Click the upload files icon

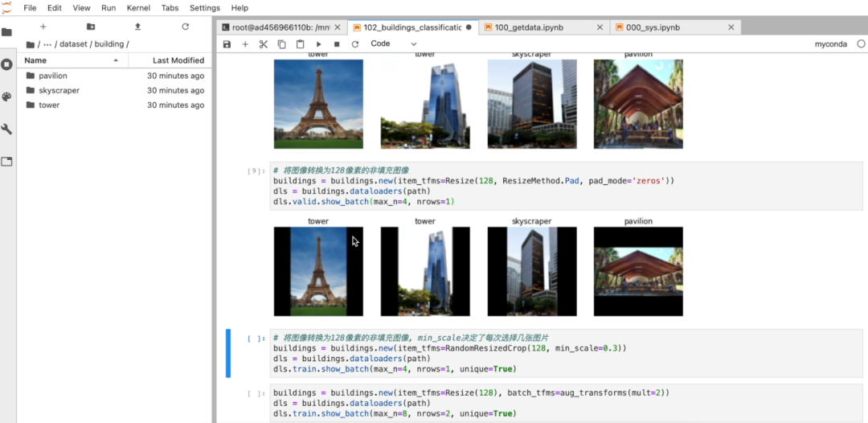pyautogui.click(x=137, y=27)
